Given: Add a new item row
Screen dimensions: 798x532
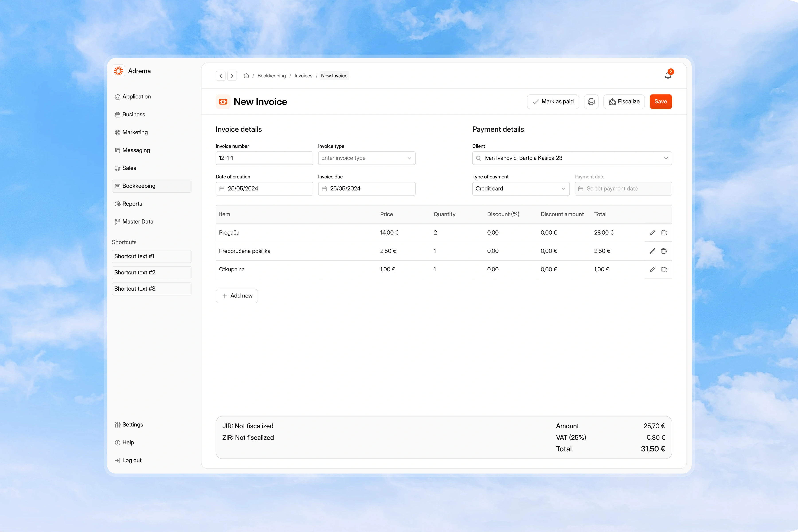Looking at the screenshot, I should tap(237, 295).
